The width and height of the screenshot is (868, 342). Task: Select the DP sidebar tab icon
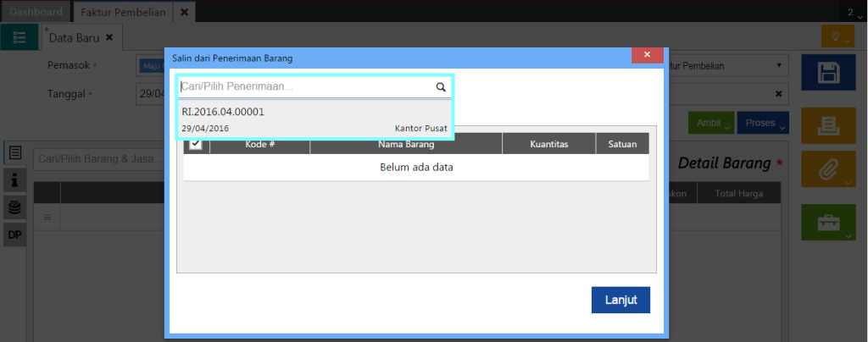(15, 234)
